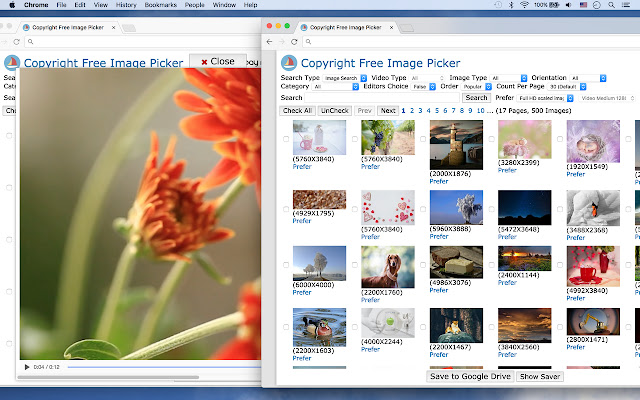This screenshot has width=640, height=400.
Task: Go to page 2 of the results
Action: point(412,111)
